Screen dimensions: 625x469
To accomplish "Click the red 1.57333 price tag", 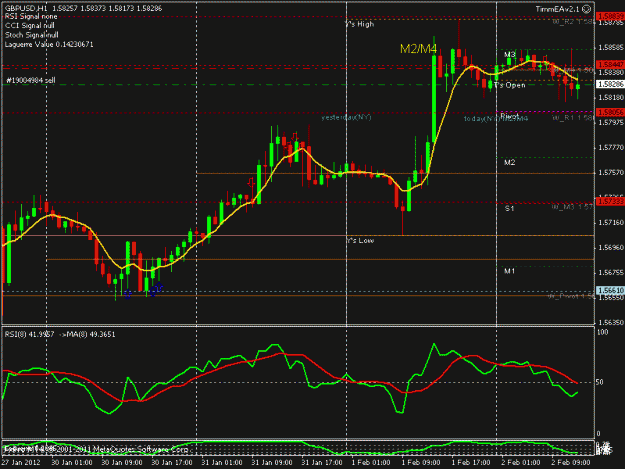I will tap(610, 202).
